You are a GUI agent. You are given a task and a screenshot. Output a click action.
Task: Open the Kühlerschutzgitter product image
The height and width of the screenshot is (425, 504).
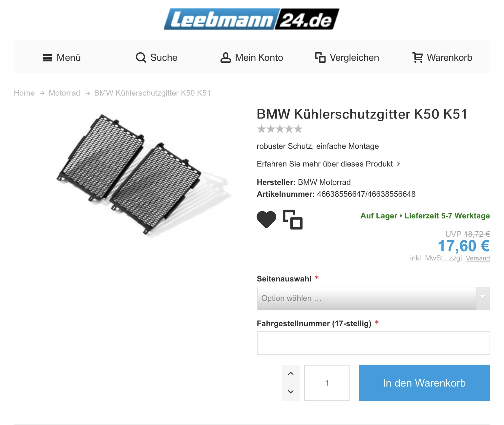point(130,174)
